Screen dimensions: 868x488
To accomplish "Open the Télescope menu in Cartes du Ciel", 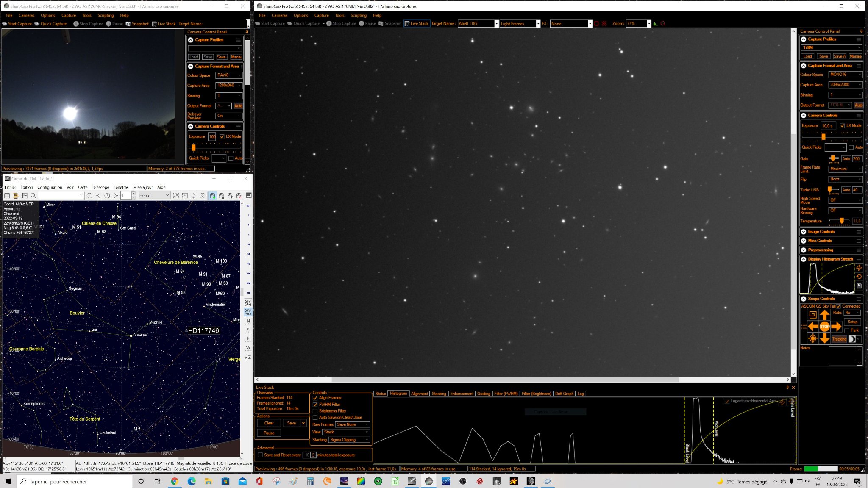I will pyautogui.click(x=100, y=187).
